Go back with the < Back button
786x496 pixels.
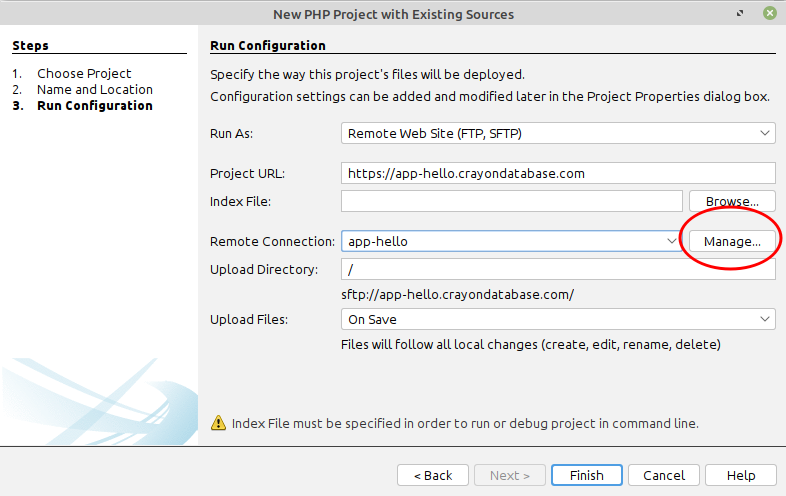click(433, 475)
